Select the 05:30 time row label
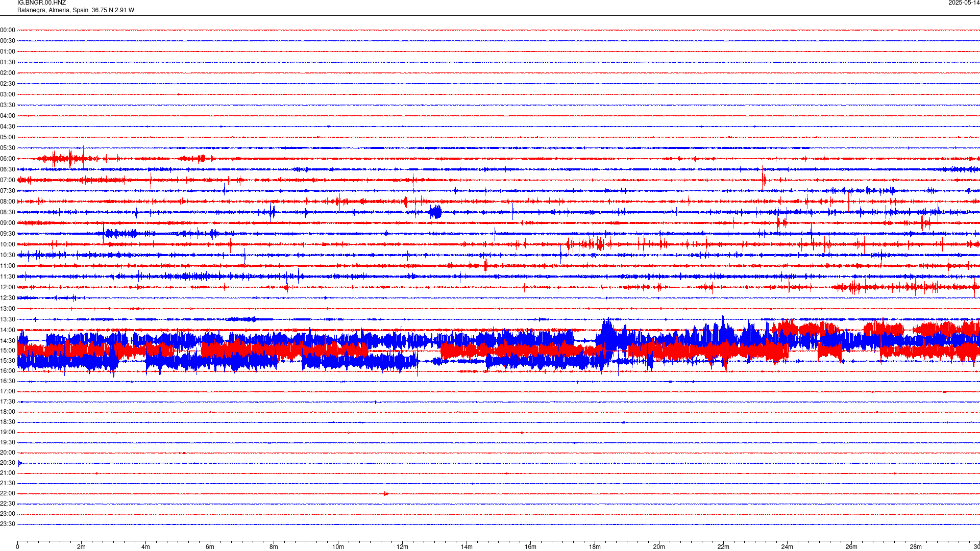 tap(8, 148)
